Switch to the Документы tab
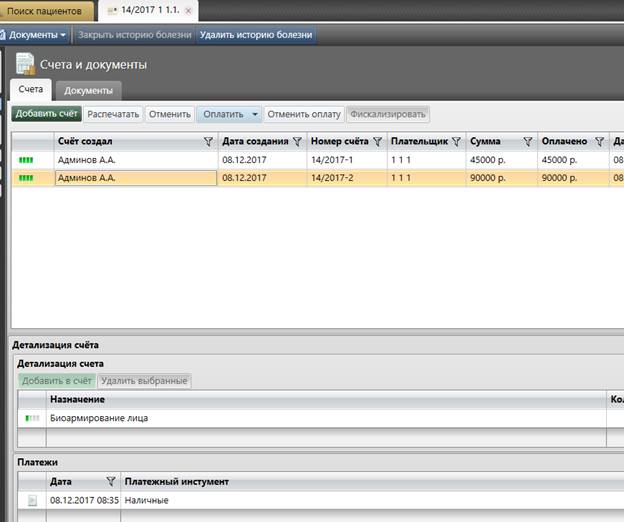This screenshot has width=624, height=522. click(87, 91)
